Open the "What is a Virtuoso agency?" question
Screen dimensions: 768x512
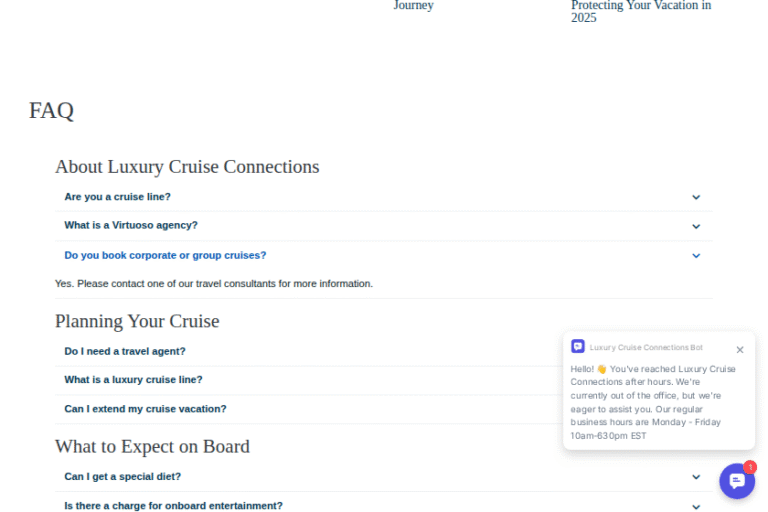pos(131,226)
